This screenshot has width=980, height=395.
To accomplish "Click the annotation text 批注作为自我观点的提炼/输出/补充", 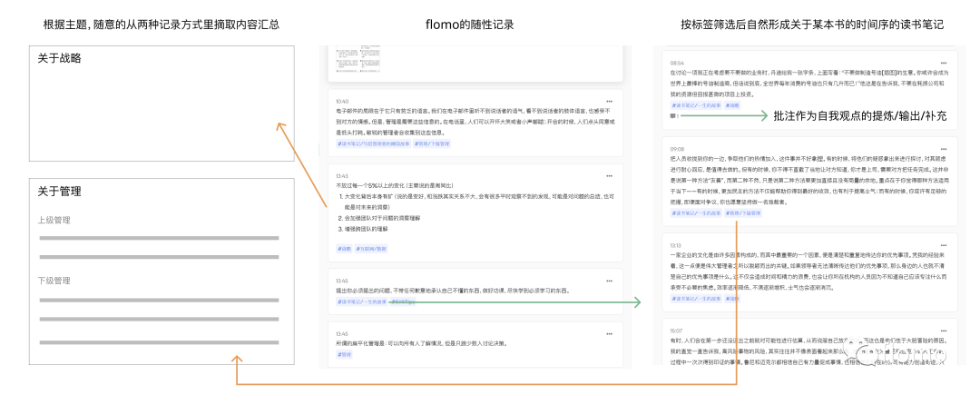I will coord(860,115).
